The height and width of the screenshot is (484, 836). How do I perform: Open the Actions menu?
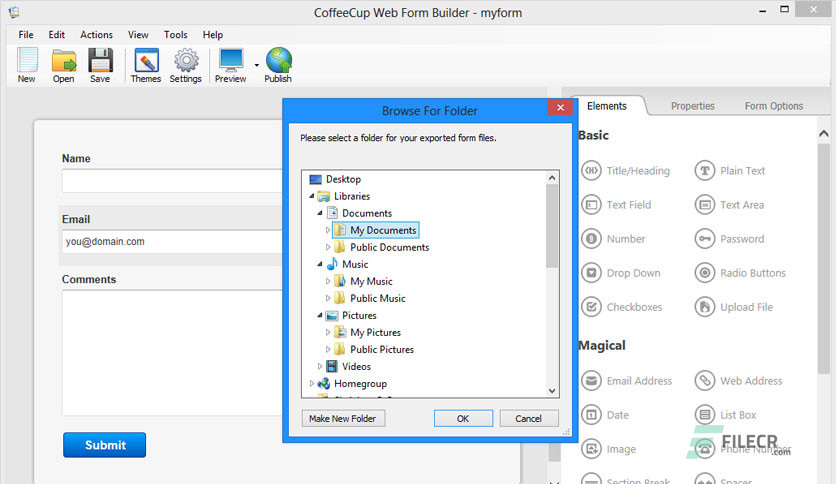(97, 35)
